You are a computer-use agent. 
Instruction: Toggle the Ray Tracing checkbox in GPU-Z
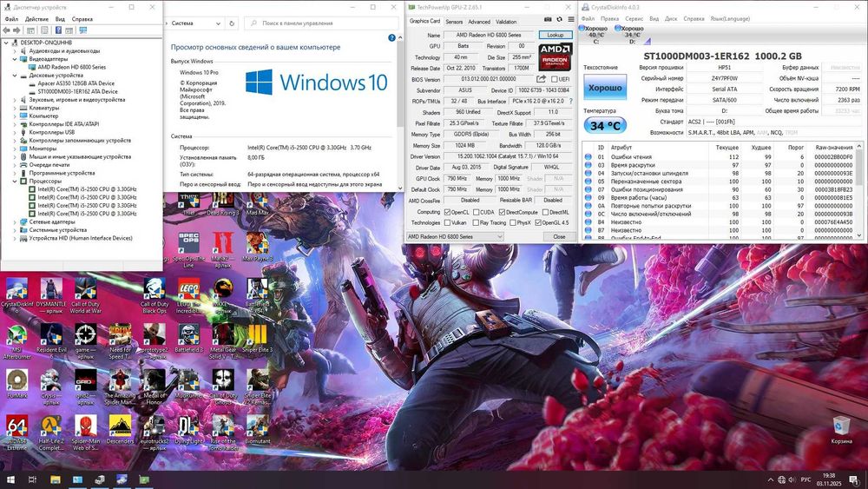(476, 222)
